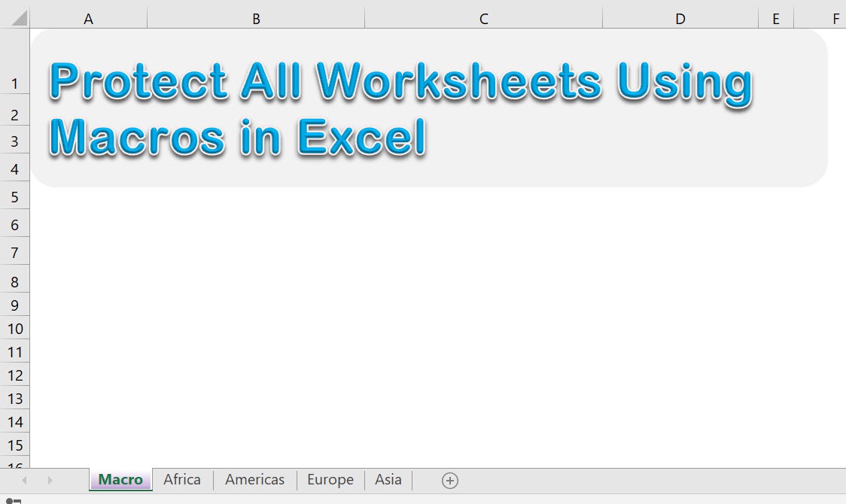846x504 pixels.
Task: Click the next sheet navigation arrow
Action: 50,480
